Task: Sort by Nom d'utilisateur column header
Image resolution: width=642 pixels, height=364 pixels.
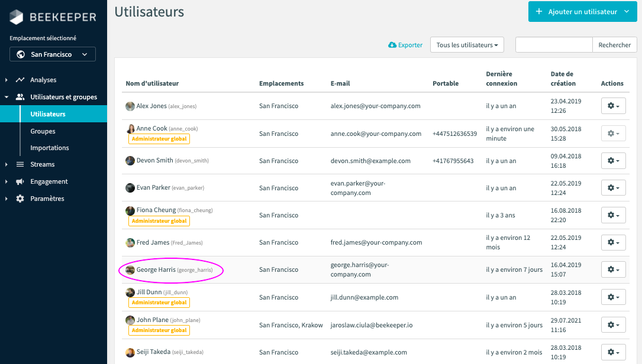Action: (x=152, y=83)
